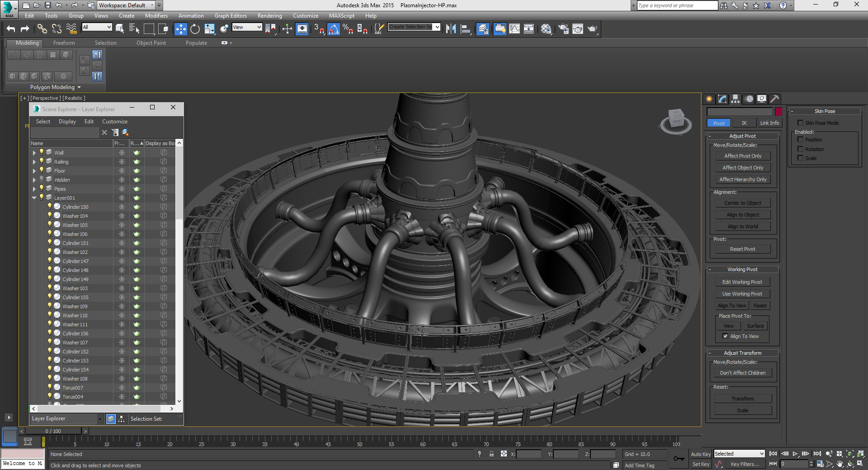Image resolution: width=868 pixels, height=470 pixels.
Task: Toggle the Angle Snap icon
Action: (333, 29)
